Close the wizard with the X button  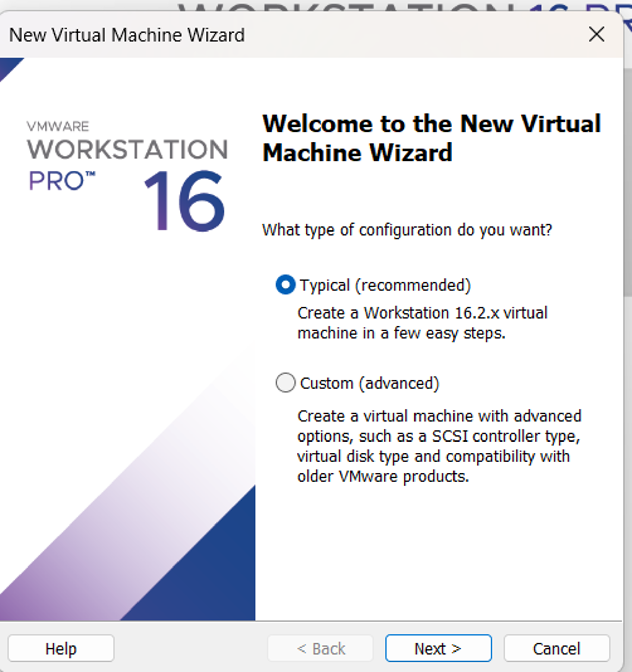pos(596,34)
